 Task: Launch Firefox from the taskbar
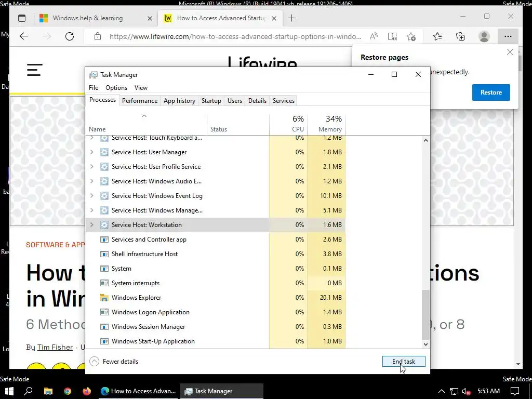coord(87,391)
